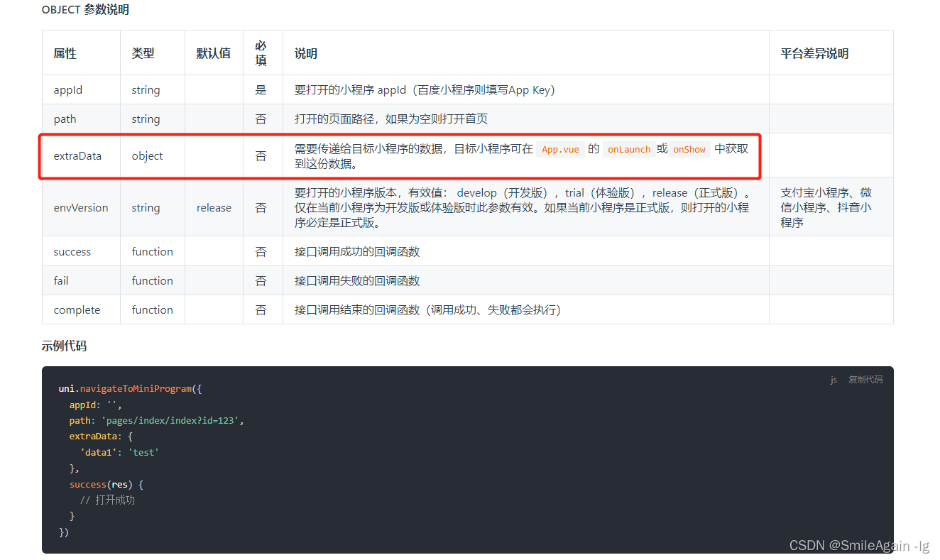
Task: Click the 平台差异说明 column header
Action: pos(831,53)
